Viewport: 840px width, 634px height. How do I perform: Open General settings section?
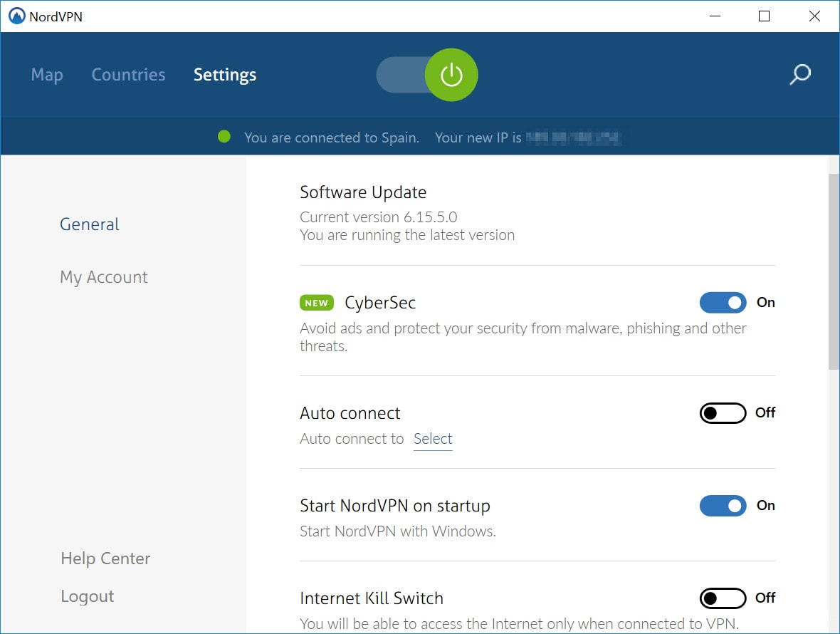(90, 224)
